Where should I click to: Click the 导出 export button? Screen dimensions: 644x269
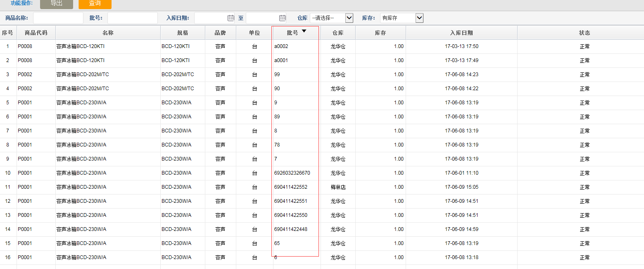57,3
